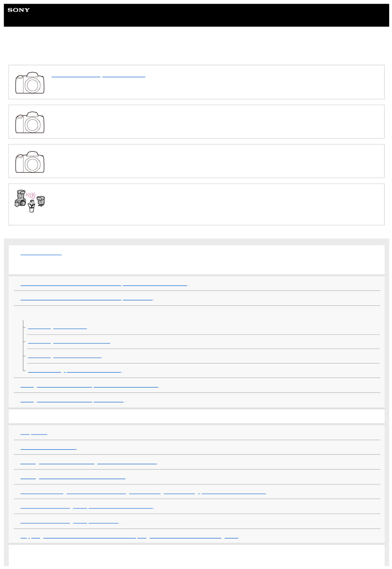Select the second camera outline icon
Image resolution: width=392 pixels, height=569 pixels.
pyautogui.click(x=30, y=122)
